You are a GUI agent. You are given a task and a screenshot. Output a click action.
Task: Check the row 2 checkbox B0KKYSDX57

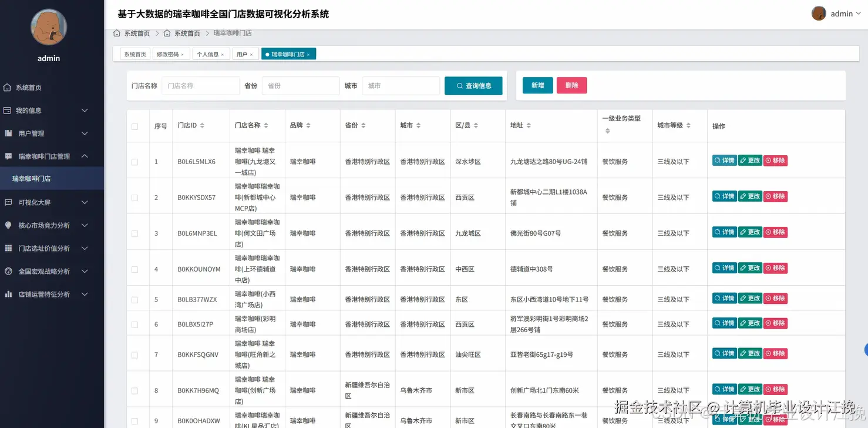coord(135,198)
